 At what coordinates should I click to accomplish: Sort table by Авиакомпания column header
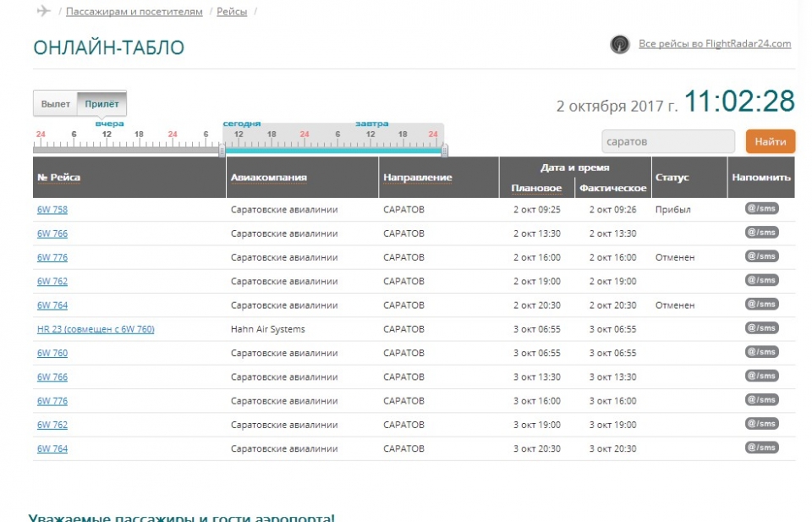269,178
